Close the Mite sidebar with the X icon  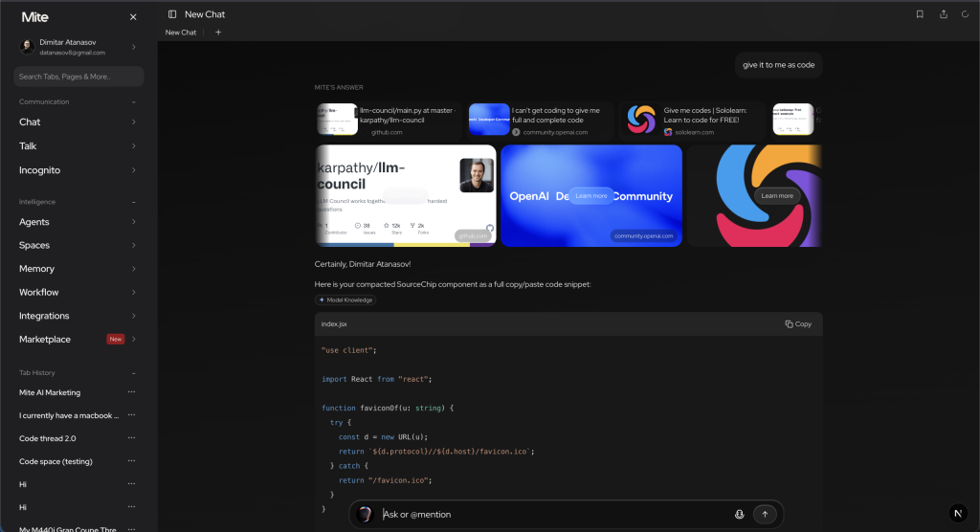click(x=133, y=17)
